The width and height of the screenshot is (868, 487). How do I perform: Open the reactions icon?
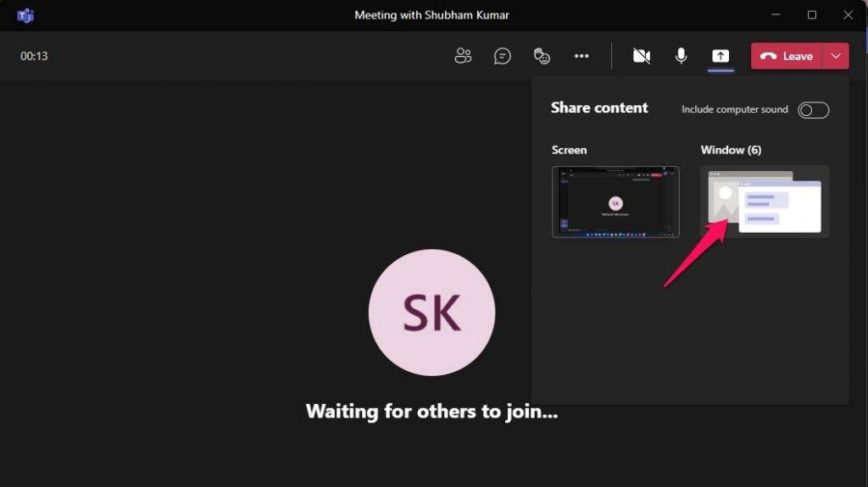542,56
